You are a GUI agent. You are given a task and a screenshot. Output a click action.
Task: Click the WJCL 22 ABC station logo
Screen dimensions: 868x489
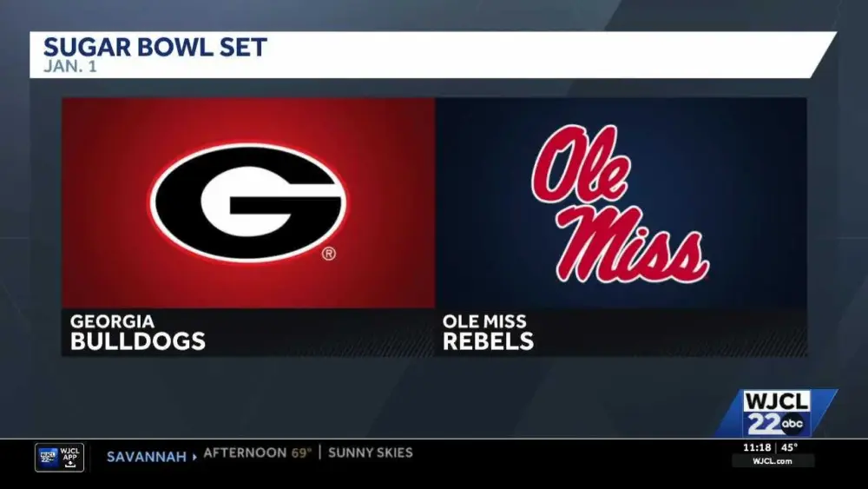coord(775,413)
